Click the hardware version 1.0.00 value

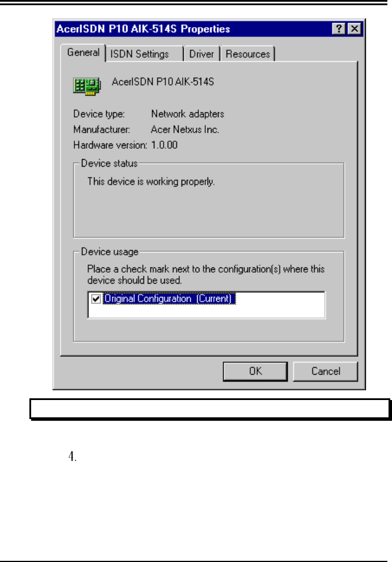164,145
